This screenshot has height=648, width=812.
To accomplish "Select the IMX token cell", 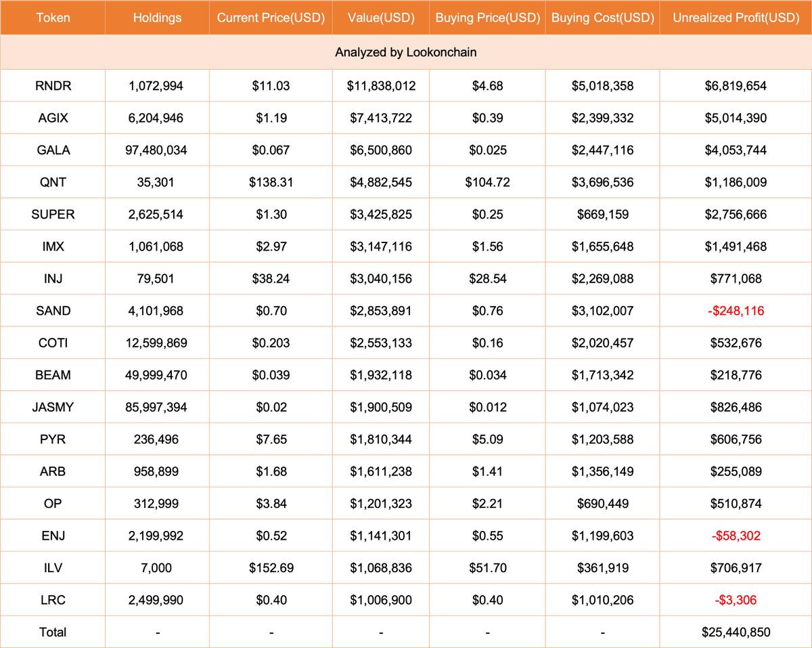I will [x=53, y=246].
